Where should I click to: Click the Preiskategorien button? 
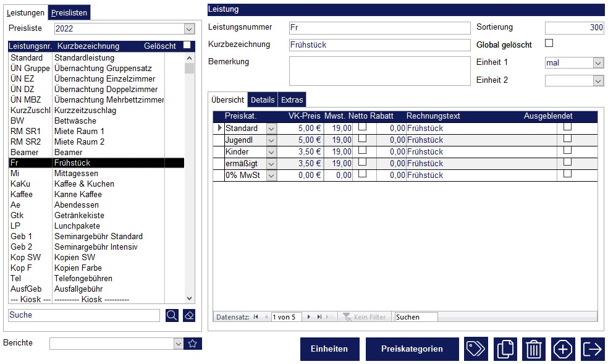[x=412, y=349]
